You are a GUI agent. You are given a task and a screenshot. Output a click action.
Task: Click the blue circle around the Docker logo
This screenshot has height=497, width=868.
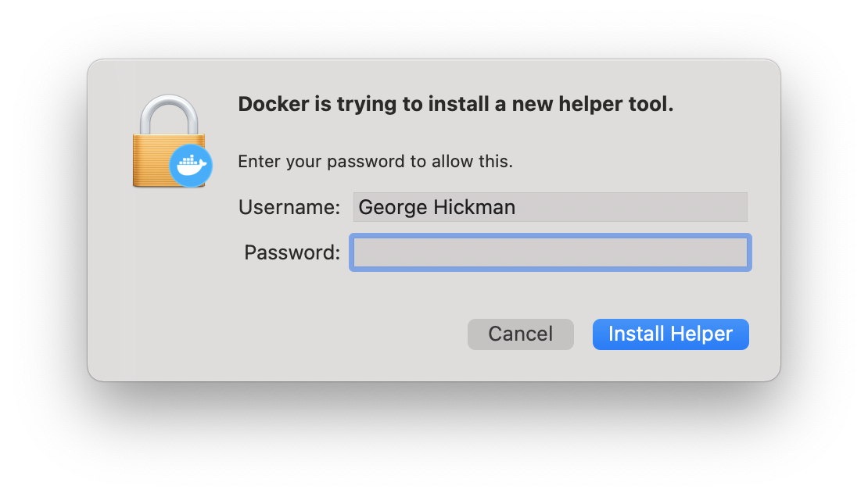[x=190, y=166]
